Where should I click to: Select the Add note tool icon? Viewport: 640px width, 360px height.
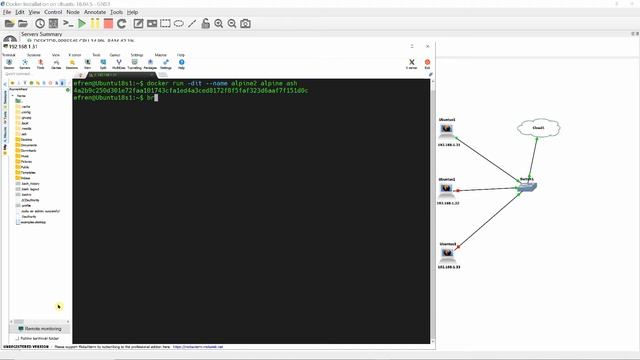[138, 24]
